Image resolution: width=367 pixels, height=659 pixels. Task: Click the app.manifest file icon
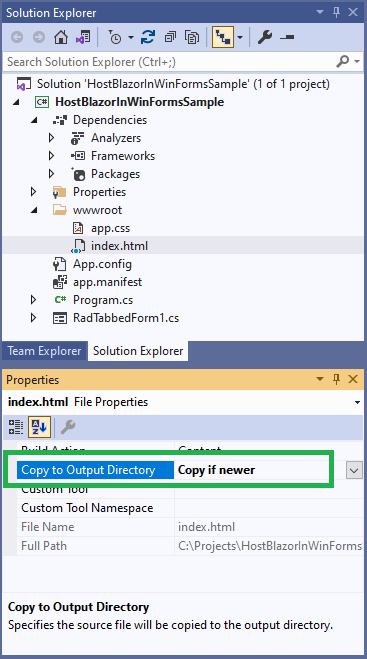(60, 282)
